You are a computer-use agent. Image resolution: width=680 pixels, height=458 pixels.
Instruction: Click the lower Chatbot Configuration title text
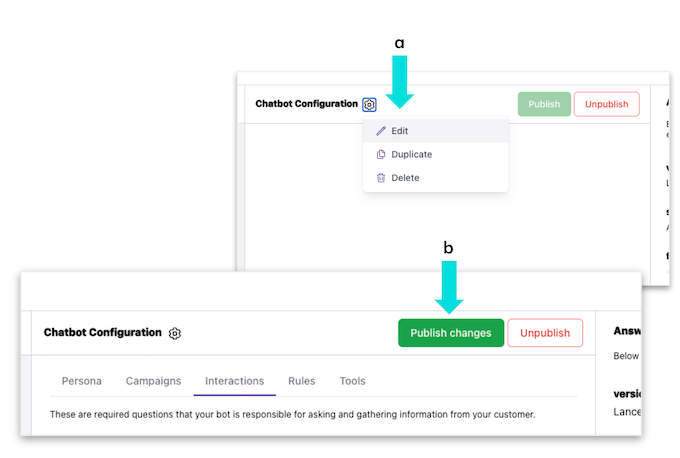pos(102,333)
